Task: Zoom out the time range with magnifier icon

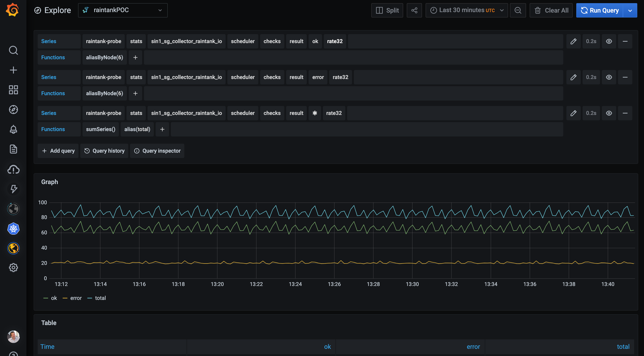Action: (x=518, y=10)
